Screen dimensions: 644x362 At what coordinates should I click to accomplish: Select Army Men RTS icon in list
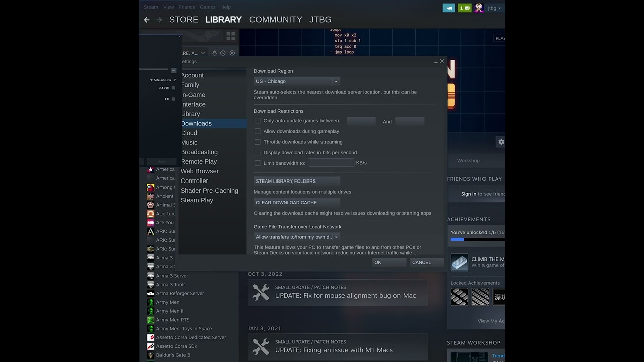pos(150,320)
